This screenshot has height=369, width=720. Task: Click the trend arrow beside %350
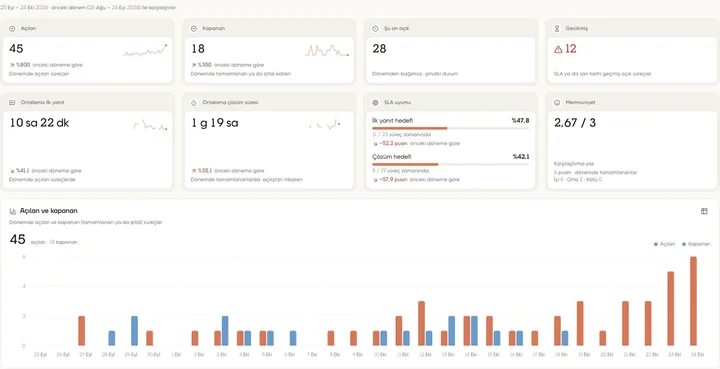pyautogui.click(x=194, y=65)
